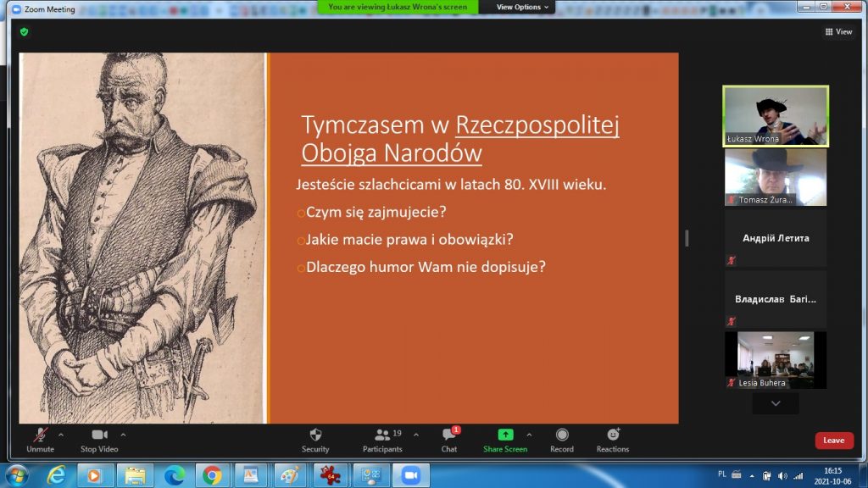Open the Participants panel
This screenshot has height=488, width=868.
(x=382, y=435)
